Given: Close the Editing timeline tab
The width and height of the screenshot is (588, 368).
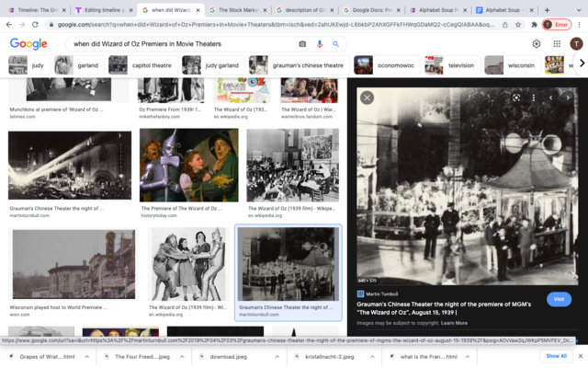Looking at the screenshot, I should click(130, 10).
